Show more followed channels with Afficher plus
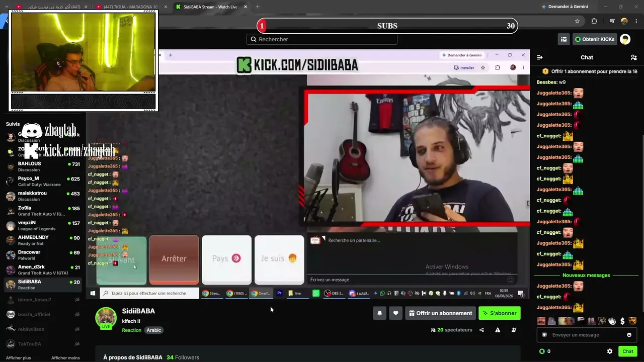This screenshot has height=362, width=644. click(x=19, y=358)
